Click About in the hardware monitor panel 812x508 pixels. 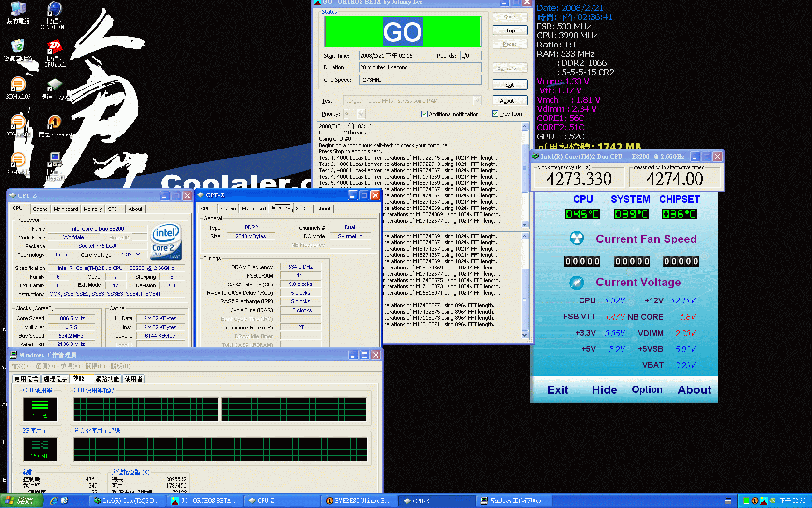tap(695, 390)
